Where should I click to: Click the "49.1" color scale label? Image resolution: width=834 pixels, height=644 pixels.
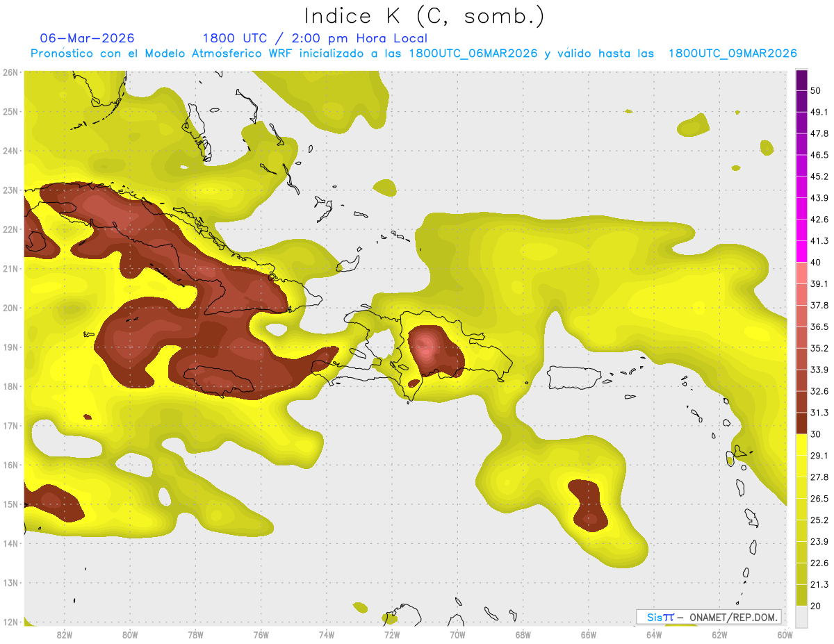click(x=819, y=113)
